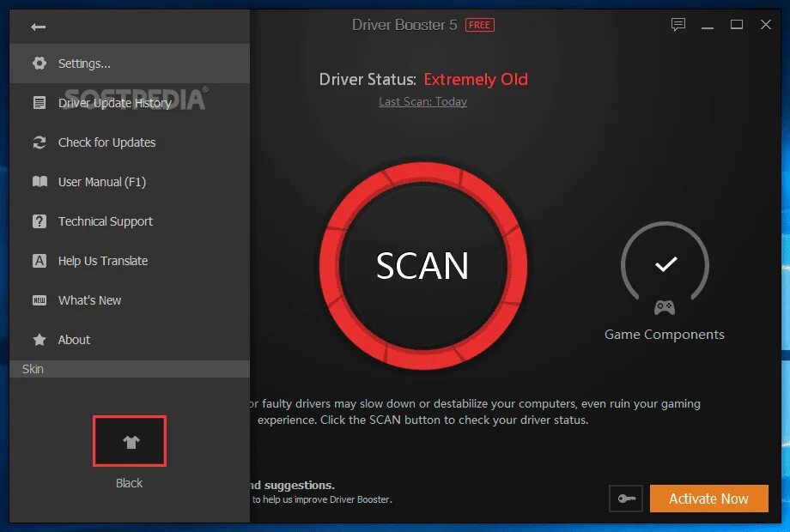This screenshot has height=532, width=790.
Task: Click the orange Activate Now button
Action: tap(709, 499)
